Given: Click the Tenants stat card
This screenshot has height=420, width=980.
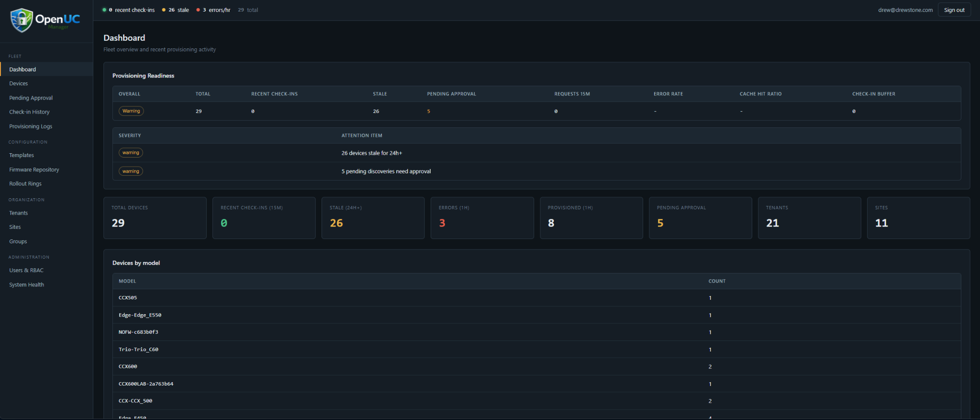Looking at the screenshot, I should pyautogui.click(x=810, y=218).
